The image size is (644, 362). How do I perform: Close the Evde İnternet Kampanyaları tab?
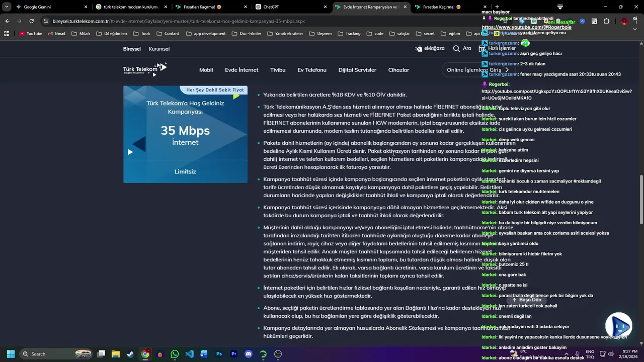point(405,7)
